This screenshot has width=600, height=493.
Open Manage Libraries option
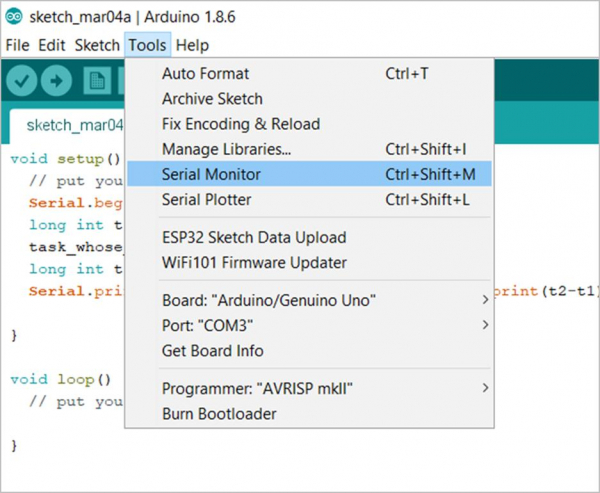(x=226, y=149)
